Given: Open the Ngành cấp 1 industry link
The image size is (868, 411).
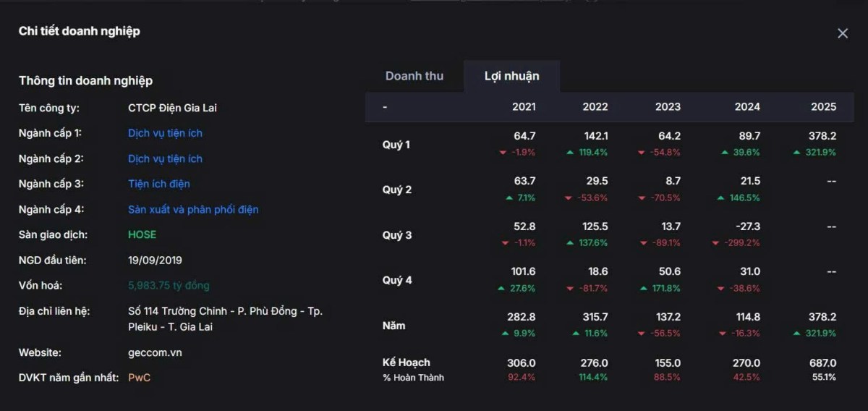Looking at the screenshot, I should point(165,133).
